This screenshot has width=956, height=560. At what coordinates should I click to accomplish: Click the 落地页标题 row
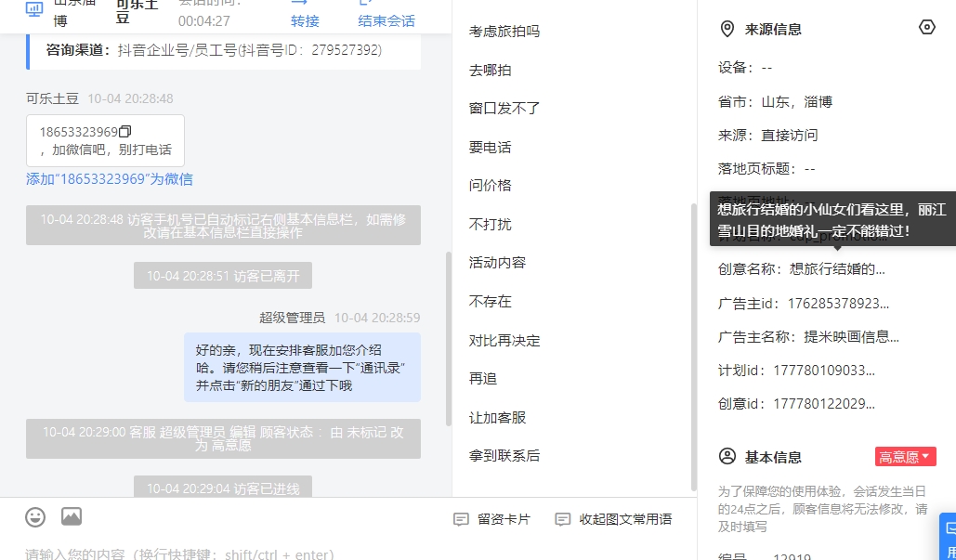coord(766,169)
